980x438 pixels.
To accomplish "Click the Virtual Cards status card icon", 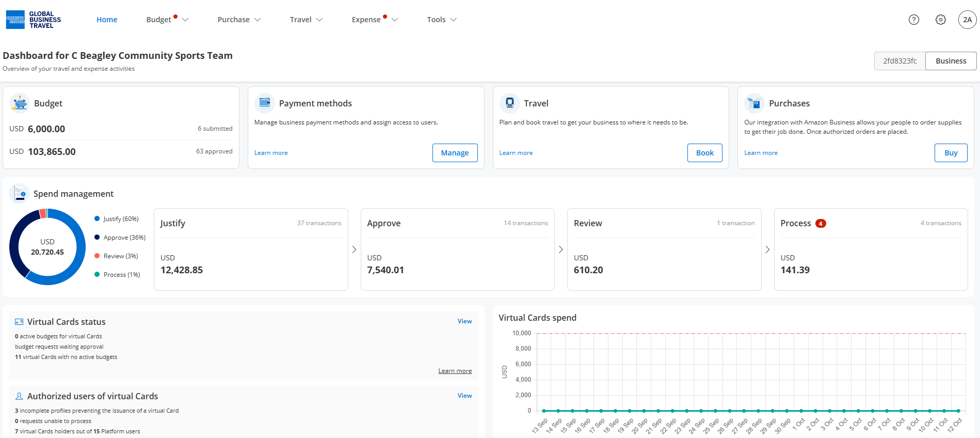I will (19, 322).
